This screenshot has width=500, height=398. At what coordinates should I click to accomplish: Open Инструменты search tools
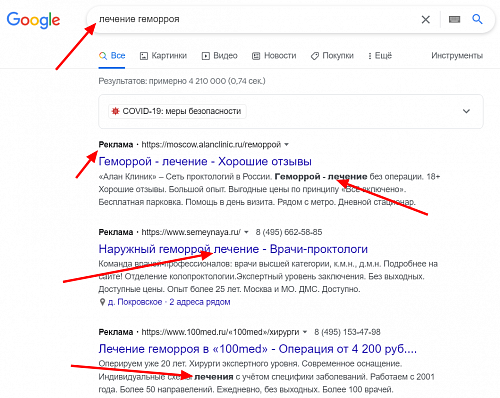coord(457,56)
